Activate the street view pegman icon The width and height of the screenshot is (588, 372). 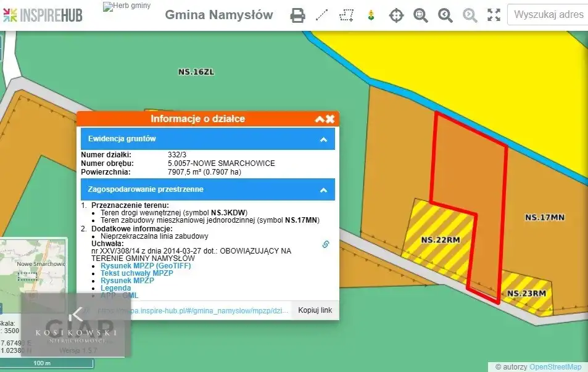click(371, 15)
